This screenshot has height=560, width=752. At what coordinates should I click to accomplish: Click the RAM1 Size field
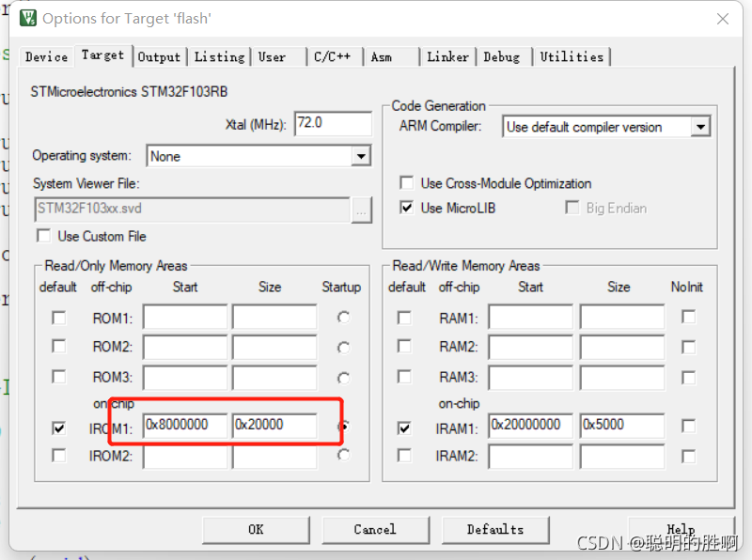tap(622, 317)
